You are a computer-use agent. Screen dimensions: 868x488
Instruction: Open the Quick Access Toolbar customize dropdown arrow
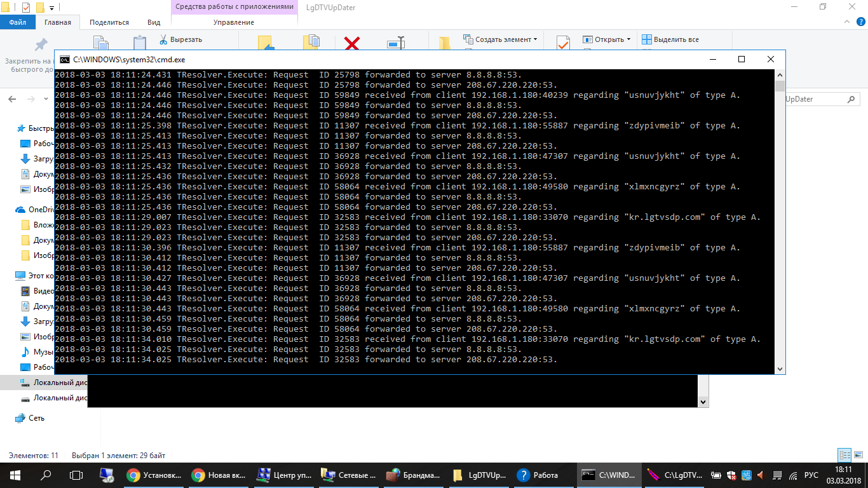[x=51, y=8]
